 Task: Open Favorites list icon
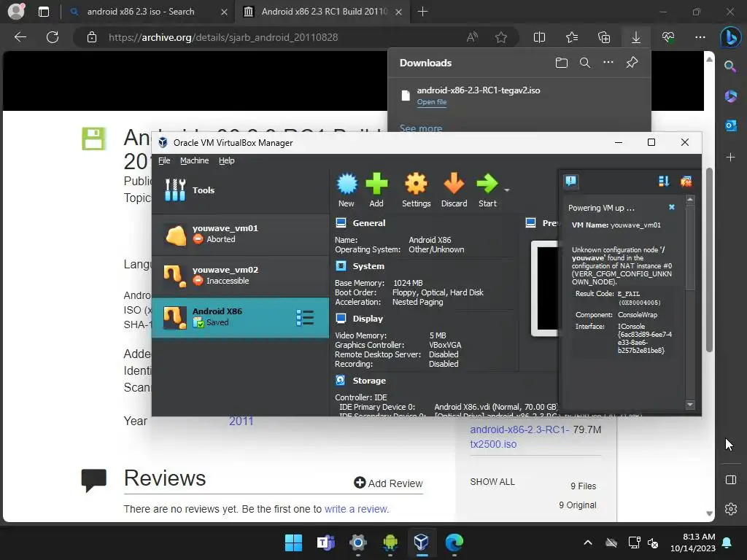coord(572,37)
